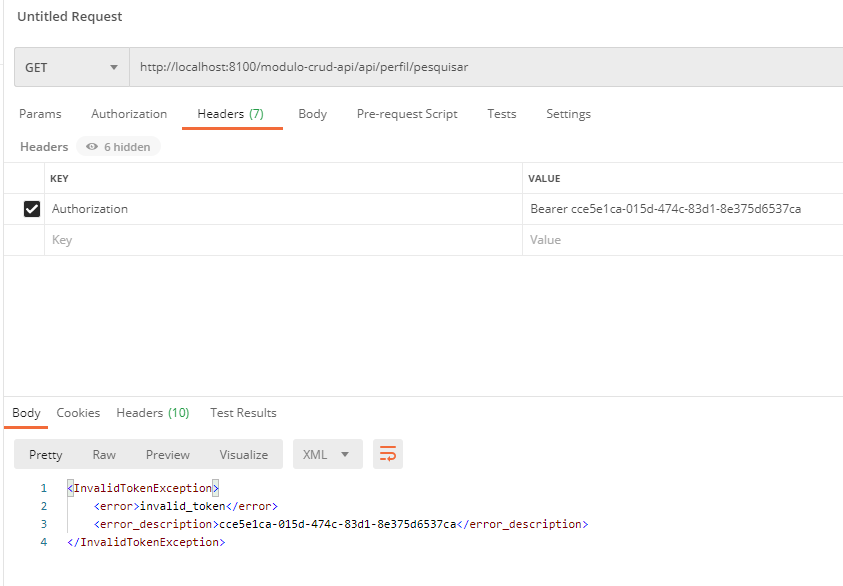Image resolution: width=843 pixels, height=586 pixels.
Task: Uncheck the Authorization header checkbox
Action: tap(32, 209)
